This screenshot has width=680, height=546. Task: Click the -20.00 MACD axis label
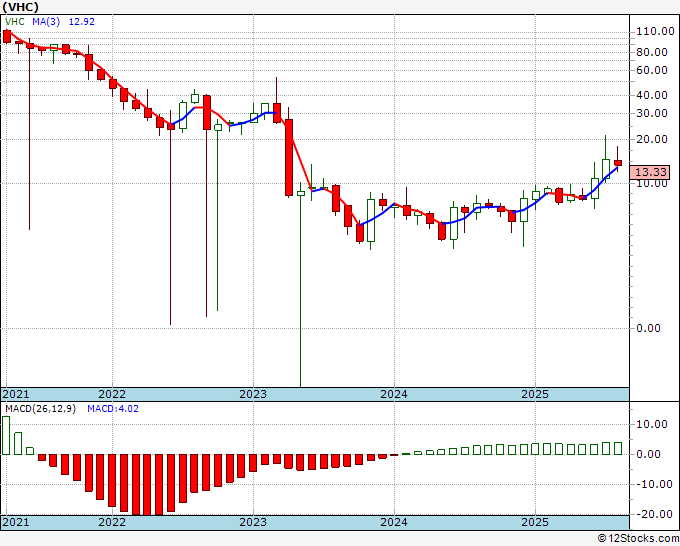(x=655, y=514)
